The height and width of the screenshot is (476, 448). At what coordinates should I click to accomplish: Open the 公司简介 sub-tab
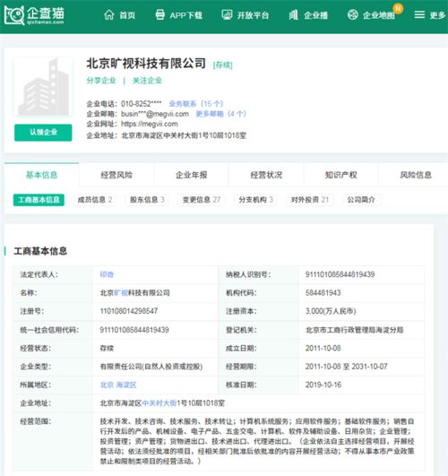pyautogui.click(x=361, y=200)
